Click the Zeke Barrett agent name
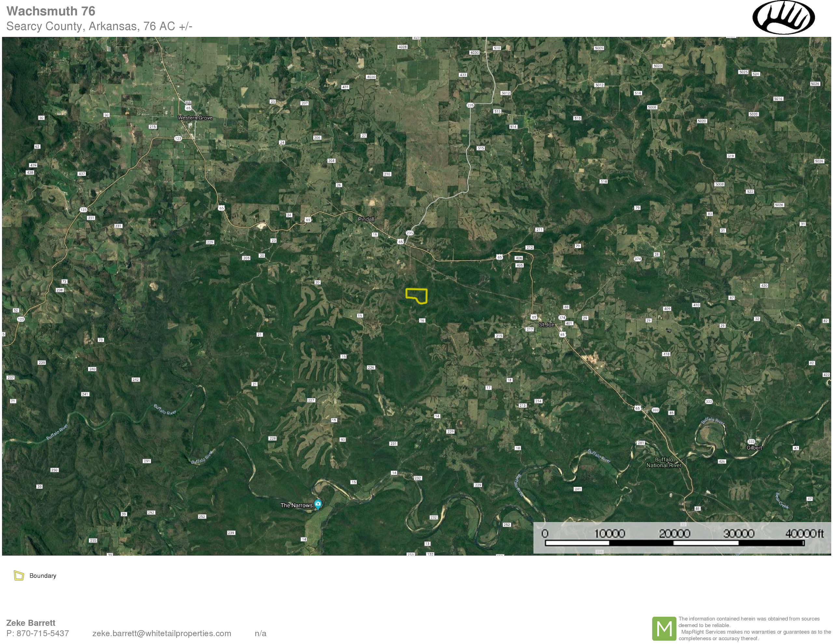This screenshot has width=833, height=644. click(x=31, y=623)
